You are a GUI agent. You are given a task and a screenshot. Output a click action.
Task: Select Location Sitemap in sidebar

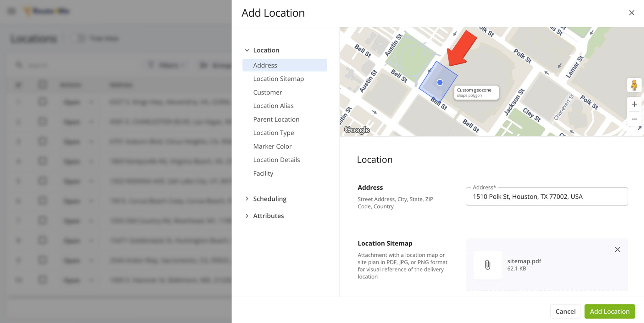click(x=278, y=79)
